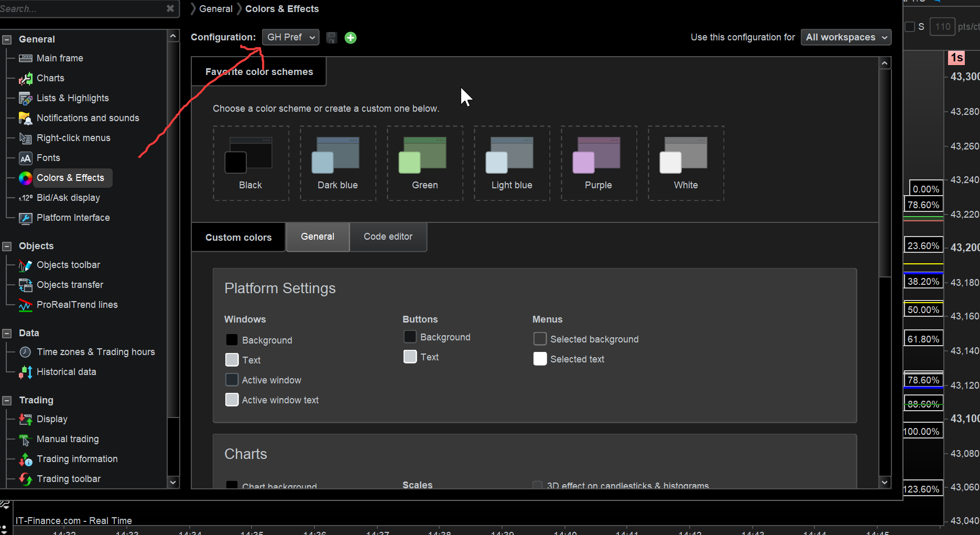Click the 61.80% Fibonacci level label
The image size is (980, 535).
pos(923,339)
